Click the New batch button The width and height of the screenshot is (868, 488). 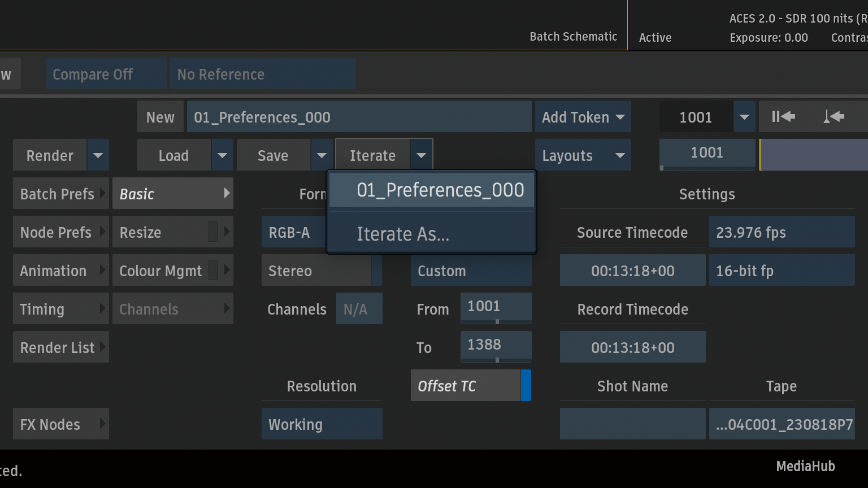tap(160, 117)
